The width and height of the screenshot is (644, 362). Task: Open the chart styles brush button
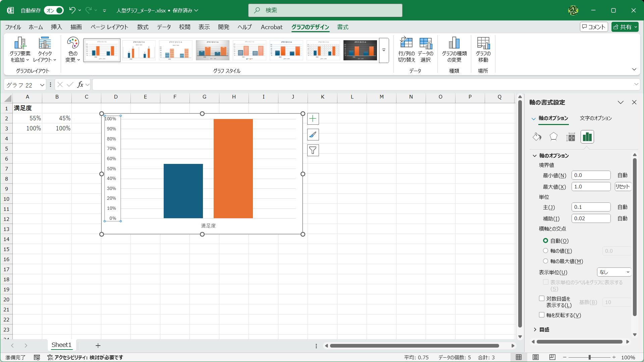pyautogui.click(x=313, y=135)
